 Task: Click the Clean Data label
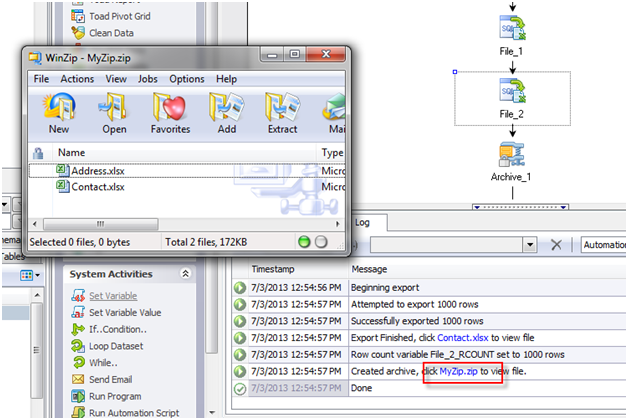click(x=111, y=33)
